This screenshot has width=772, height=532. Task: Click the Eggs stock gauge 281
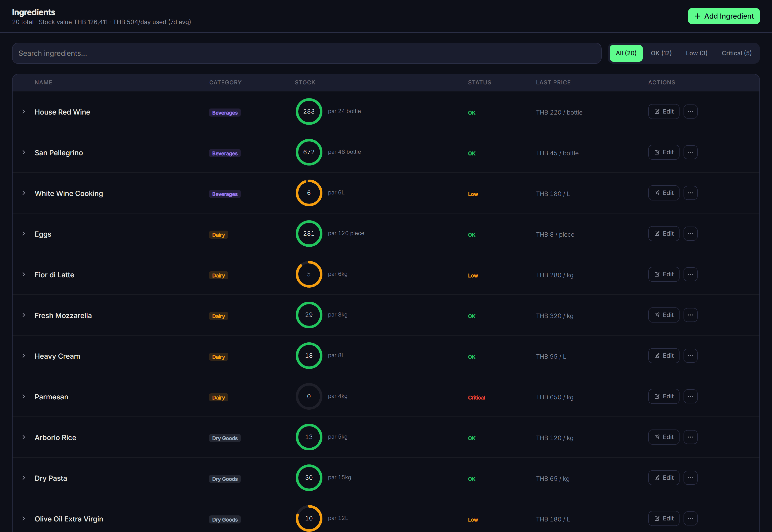[x=309, y=234]
